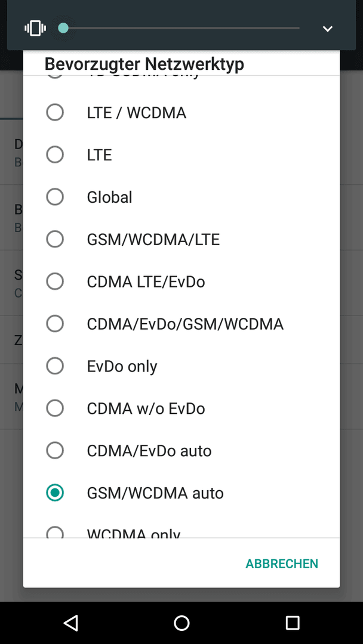The height and width of the screenshot is (644, 363).
Task: Open the recent apps square icon
Action: coord(292,623)
